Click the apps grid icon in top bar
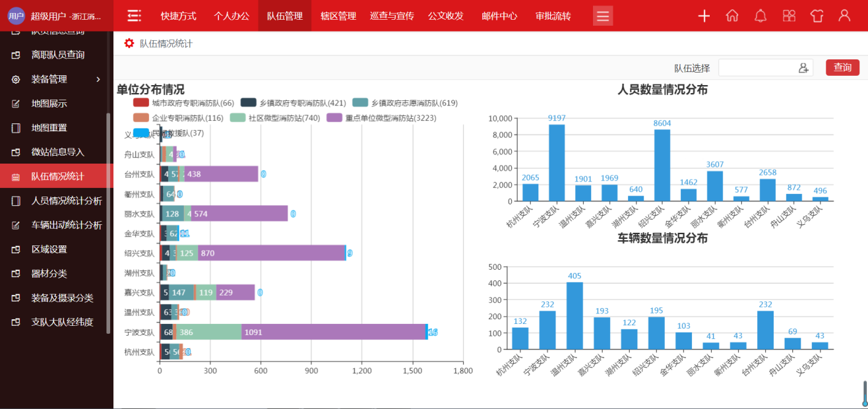The image size is (868, 409). [x=789, y=16]
